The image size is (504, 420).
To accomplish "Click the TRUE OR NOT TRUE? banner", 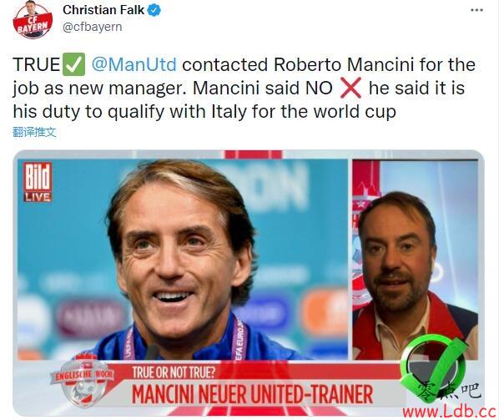I will [x=174, y=372].
